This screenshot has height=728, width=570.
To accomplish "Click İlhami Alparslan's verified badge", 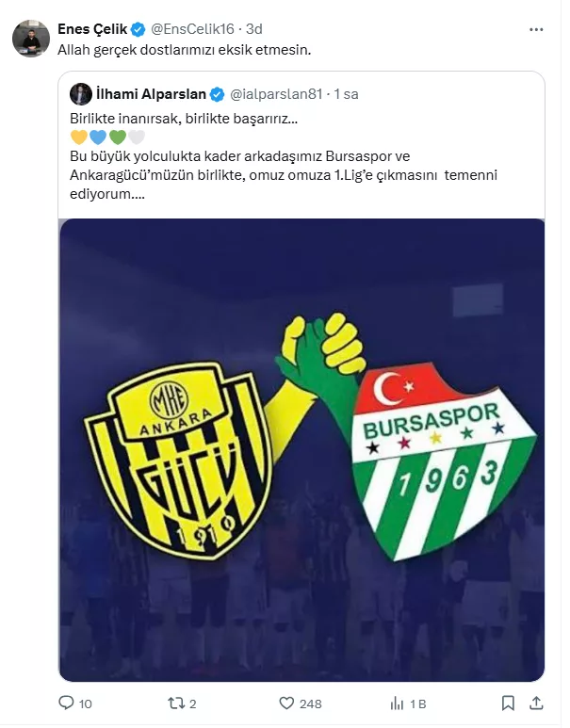I will (217, 94).
